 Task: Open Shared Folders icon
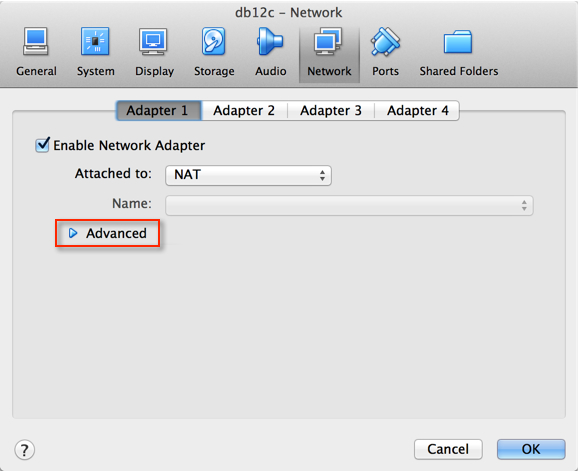coord(458,42)
